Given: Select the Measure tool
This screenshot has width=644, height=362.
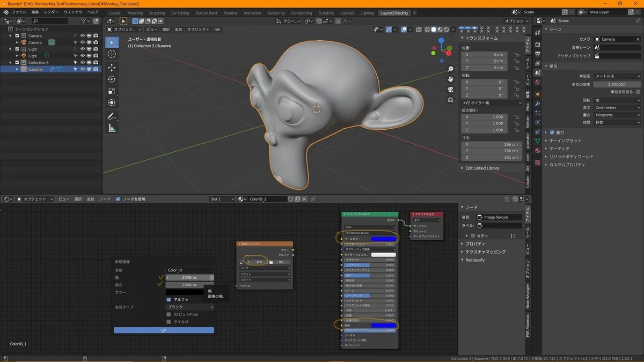Looking at the screenshot, I should click(x=112, y=128).
